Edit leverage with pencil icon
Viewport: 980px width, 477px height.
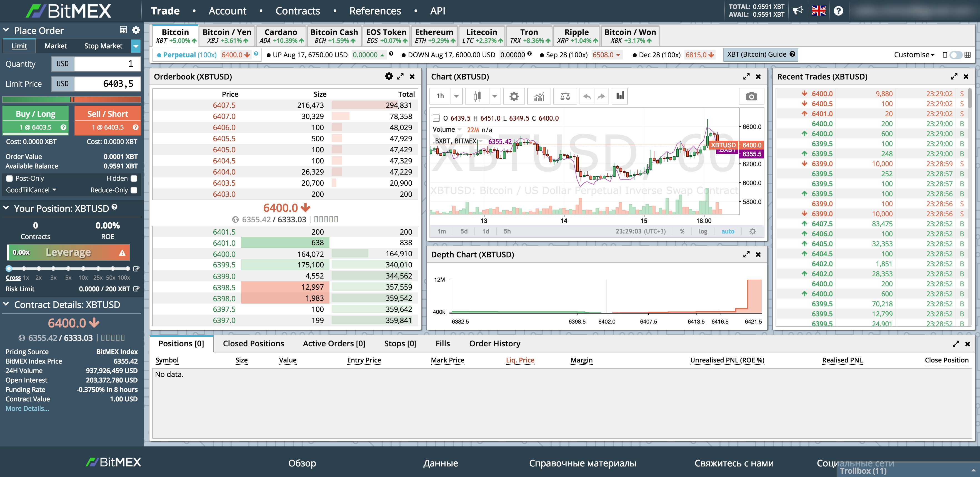(136, 269)
